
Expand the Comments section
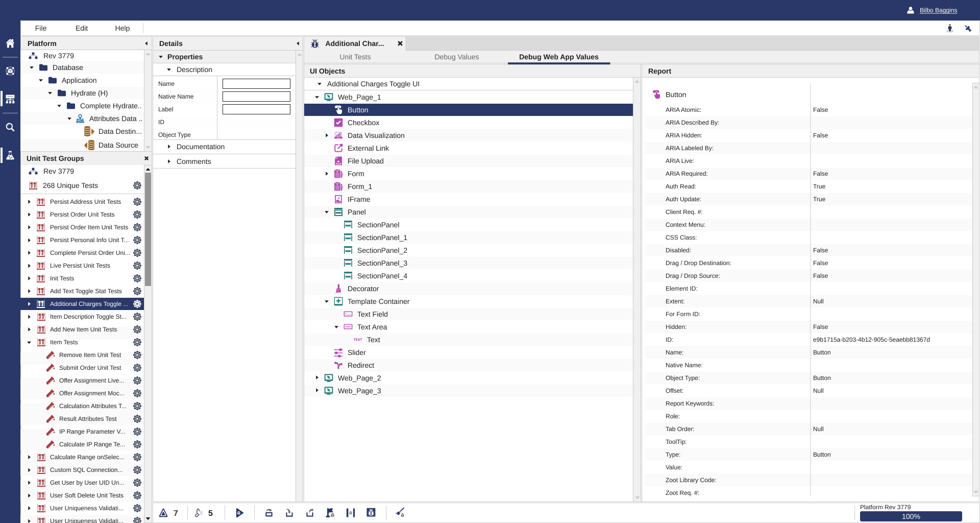coord(169,161)
